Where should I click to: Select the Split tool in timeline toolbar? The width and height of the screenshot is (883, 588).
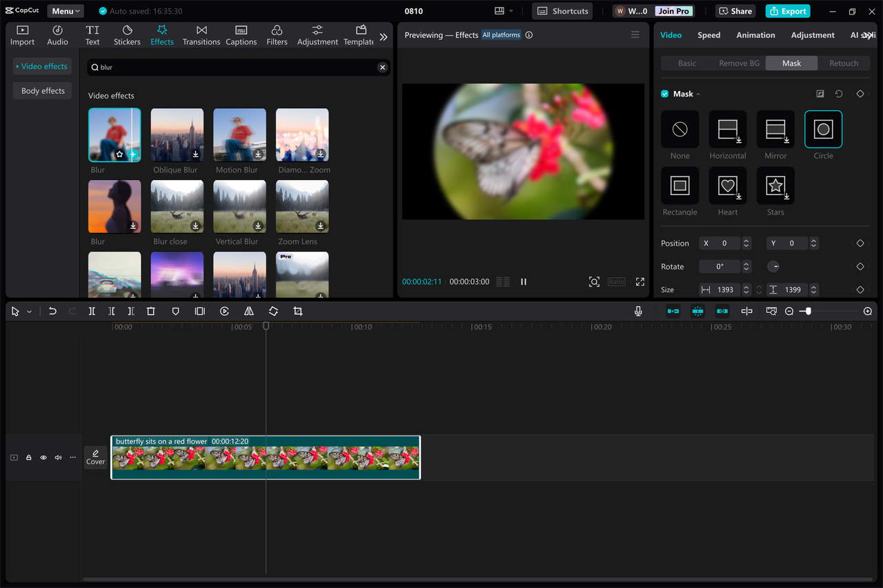pos(92,311)
